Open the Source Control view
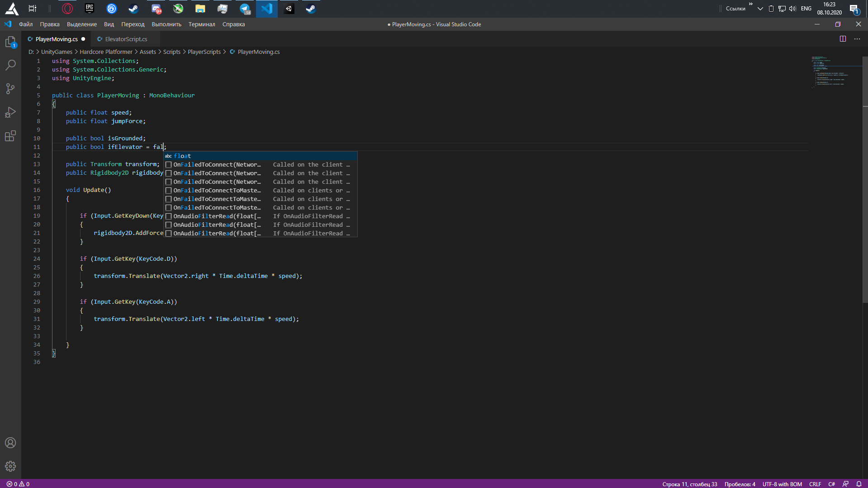868x488 pixels. (10, 89)
